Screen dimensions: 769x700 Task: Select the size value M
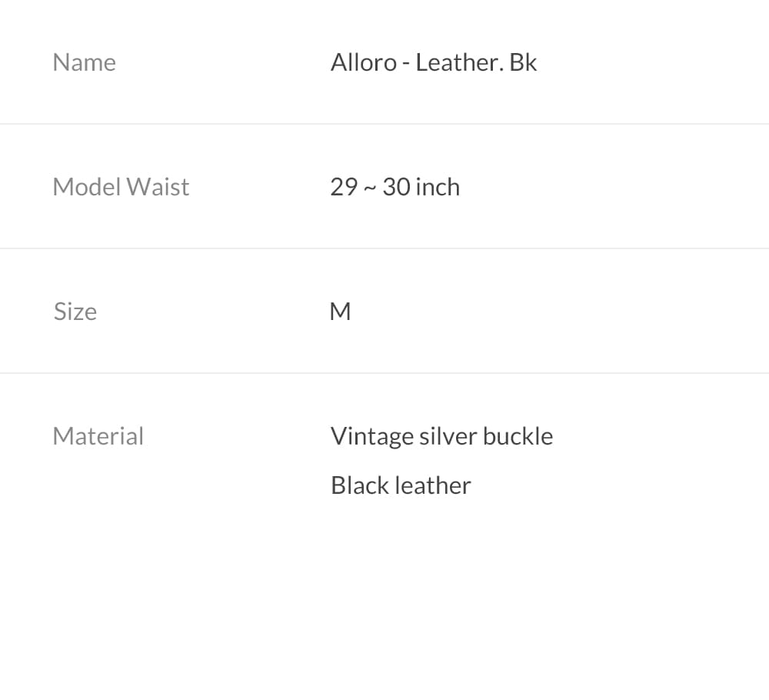[x=341, y=312]
